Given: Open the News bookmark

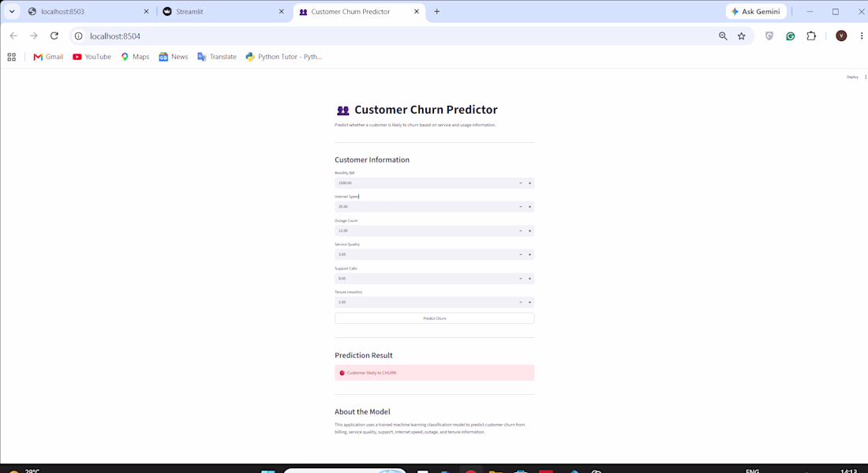Looking at the screenshot, I should (x=174, y=57).
